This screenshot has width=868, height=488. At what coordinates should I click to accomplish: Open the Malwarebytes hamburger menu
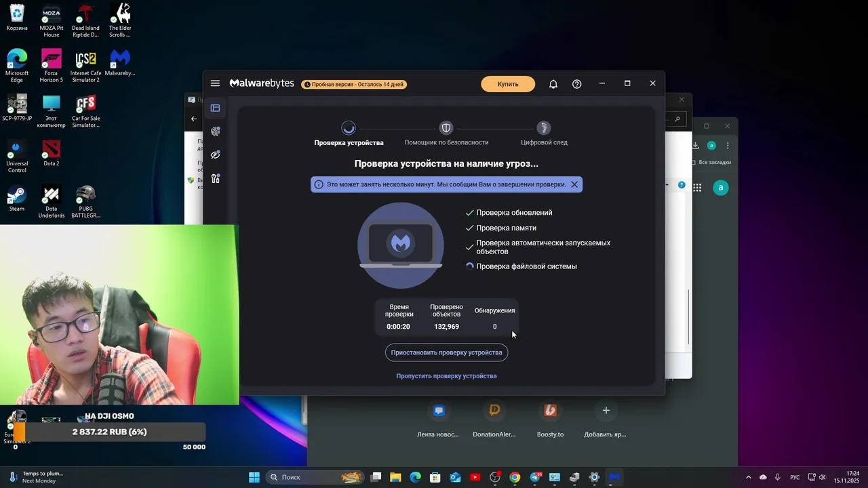215,83
